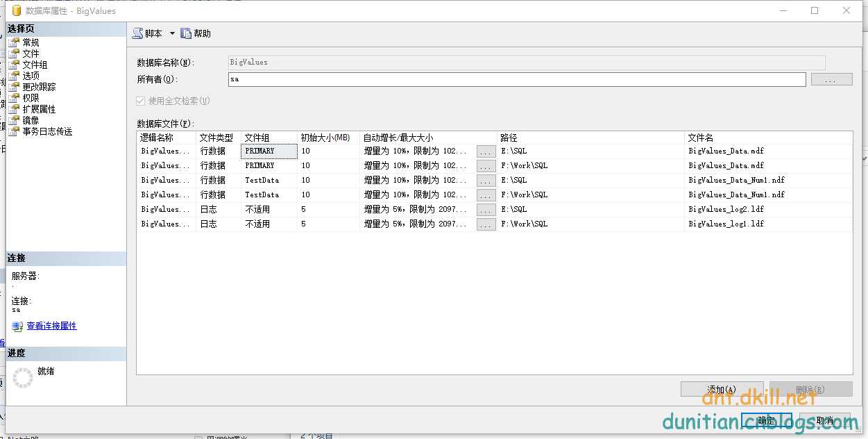This screenshot has height=439, width=868.
Task: Click the 镜像 page icon
Action: pyautogui.click(x=14, y=120)
